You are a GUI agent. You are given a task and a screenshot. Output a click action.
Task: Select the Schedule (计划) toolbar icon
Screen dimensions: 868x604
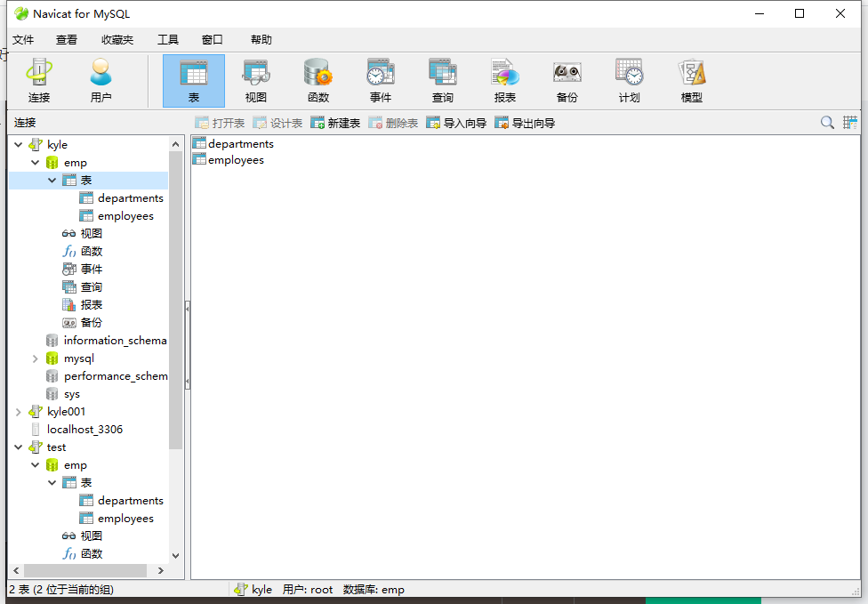[x=629, y=81]
